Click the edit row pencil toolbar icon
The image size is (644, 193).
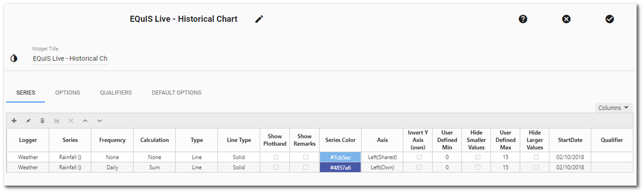[28, 121]
